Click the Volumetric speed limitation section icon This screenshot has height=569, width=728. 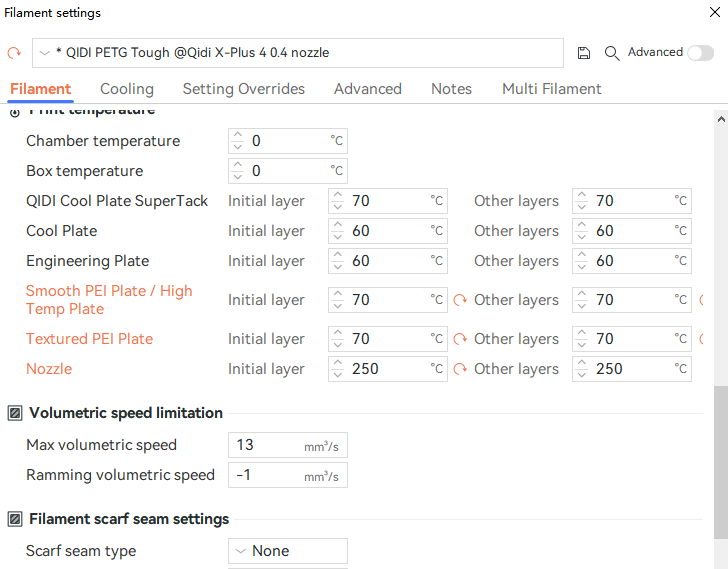click(x=15, y=413)
